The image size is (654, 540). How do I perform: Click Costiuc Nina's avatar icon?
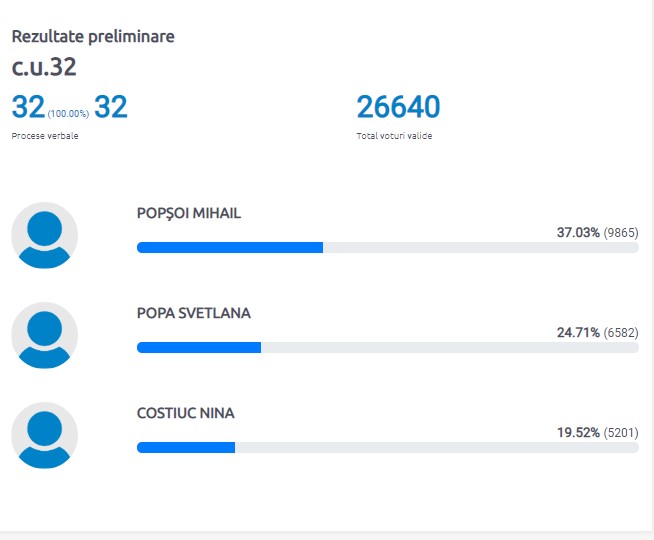[x=44, y=436]
